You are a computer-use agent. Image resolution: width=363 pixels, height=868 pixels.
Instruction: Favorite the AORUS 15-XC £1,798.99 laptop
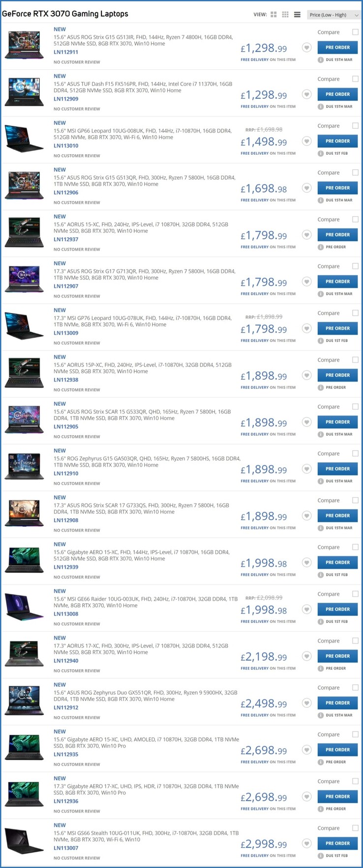[x=306, y=235]
